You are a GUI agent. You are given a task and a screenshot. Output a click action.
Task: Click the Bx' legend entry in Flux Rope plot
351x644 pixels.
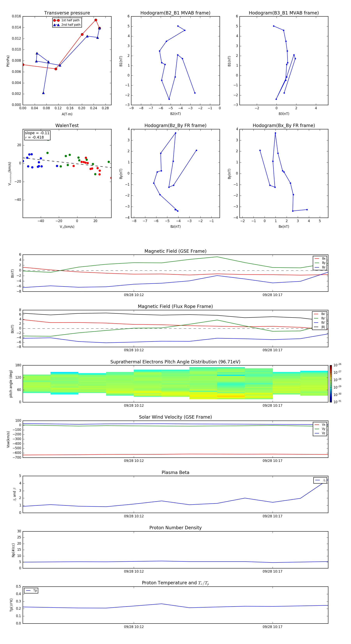[320, 314]
